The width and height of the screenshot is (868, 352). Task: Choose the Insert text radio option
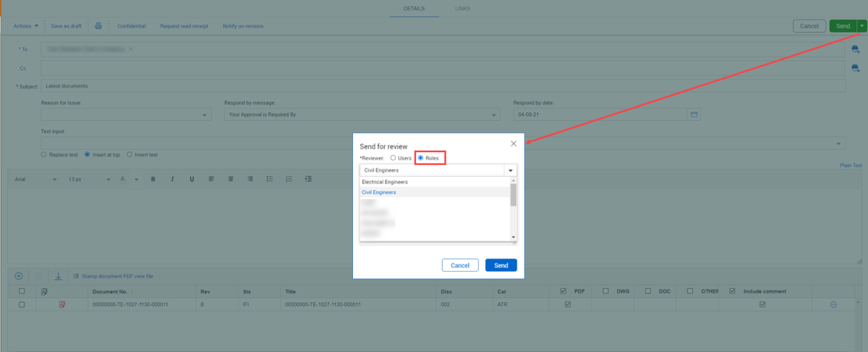tap(129, 154)
